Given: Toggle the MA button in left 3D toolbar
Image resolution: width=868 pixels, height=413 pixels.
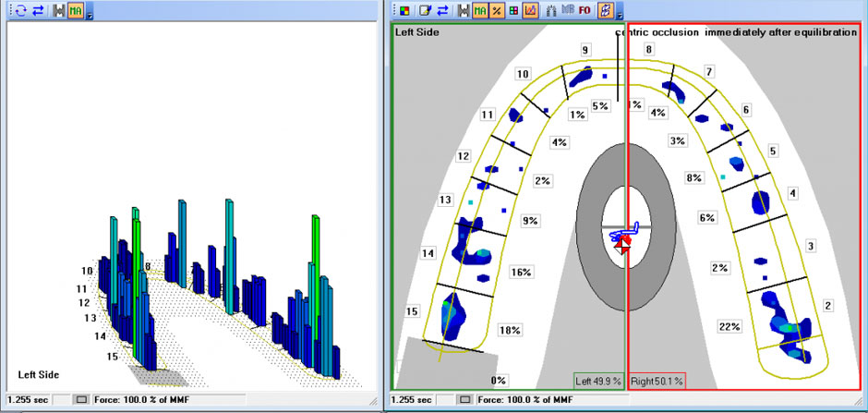Looking at the screenshot, I should point(75,10).
